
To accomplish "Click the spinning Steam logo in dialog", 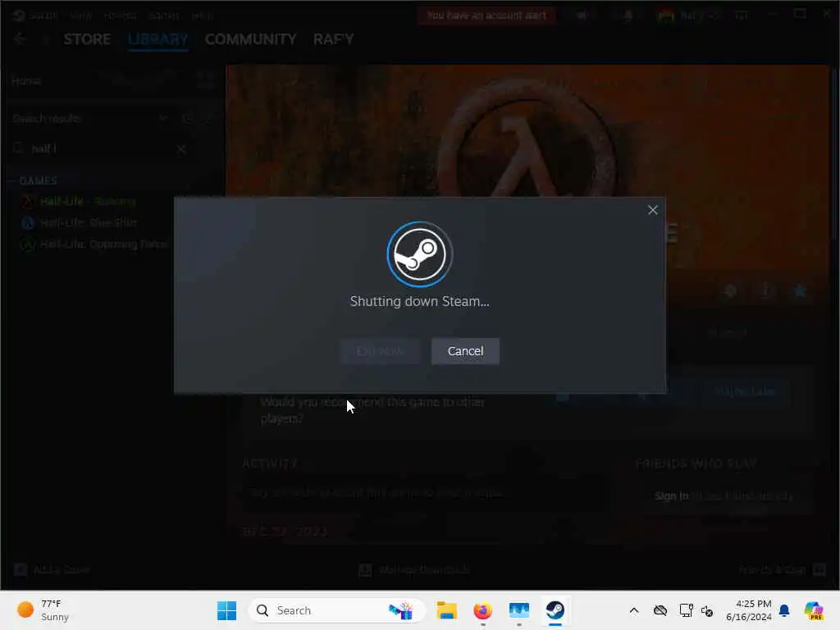I will click(419, 254).
